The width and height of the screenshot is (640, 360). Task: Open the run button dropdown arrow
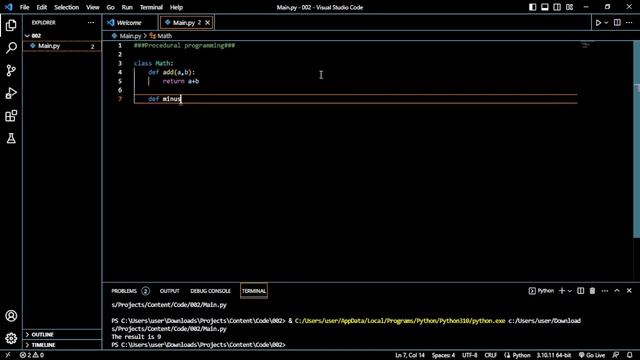click(x=606, y=23)
